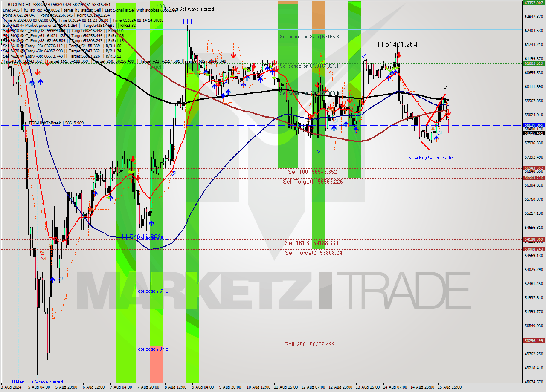Select the 'Sell Target1 | 56563.226' label
This screenshot has height=392, width=546.
point(313,182)
